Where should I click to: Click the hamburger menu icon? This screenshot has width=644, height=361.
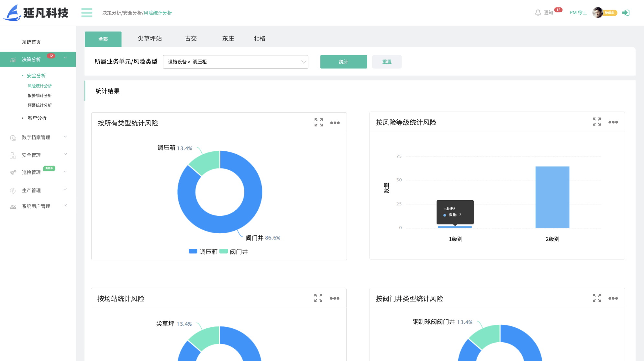click(87, 13)
